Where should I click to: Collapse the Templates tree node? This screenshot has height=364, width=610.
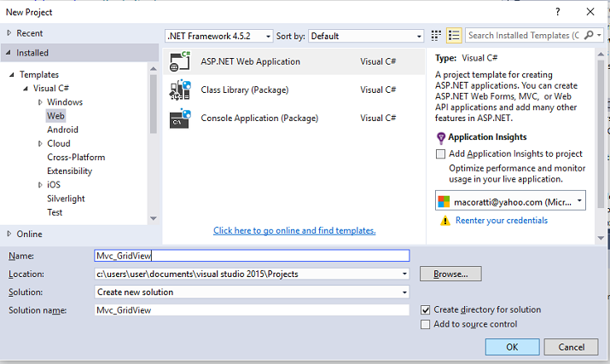click(x=12, y=74)
